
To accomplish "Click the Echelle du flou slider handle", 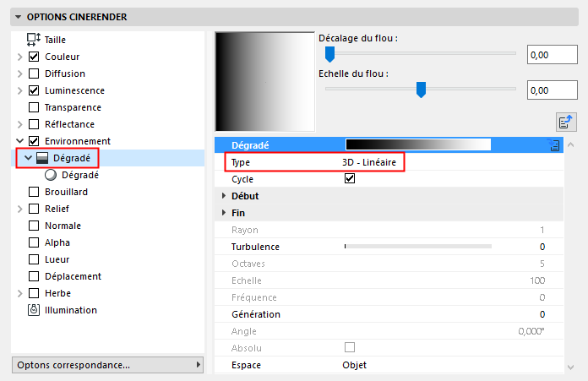I will (x=421, y=90).
